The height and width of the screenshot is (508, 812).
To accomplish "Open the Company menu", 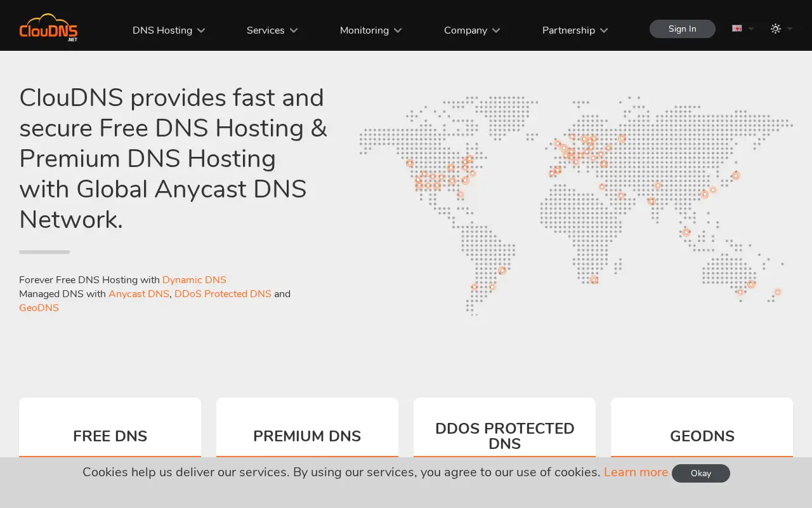I will (x=472, y=30).
